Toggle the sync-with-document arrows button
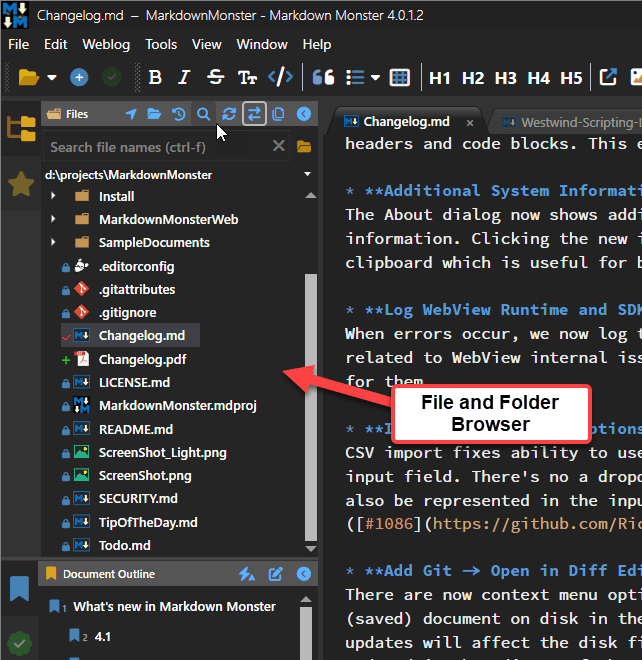This screenshot has width=642, height=660. coord(254,114)
